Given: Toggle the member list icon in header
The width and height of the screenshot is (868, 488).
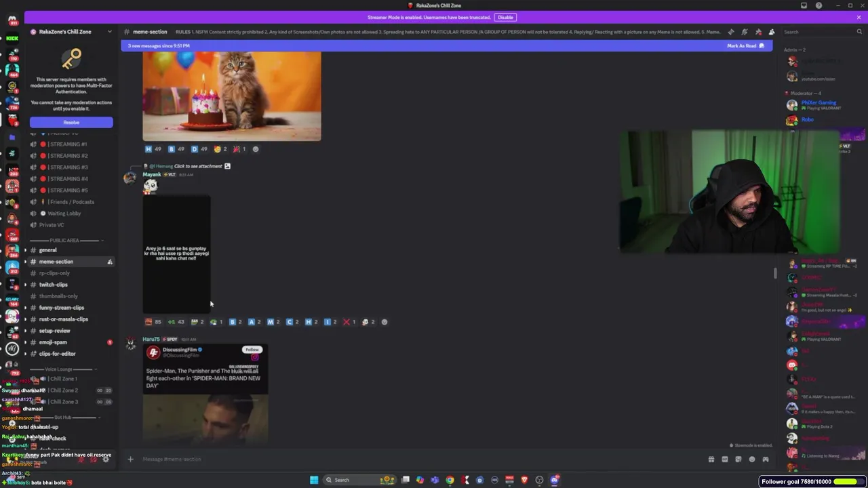Looking at the screenshot, I should coord(772,32).
